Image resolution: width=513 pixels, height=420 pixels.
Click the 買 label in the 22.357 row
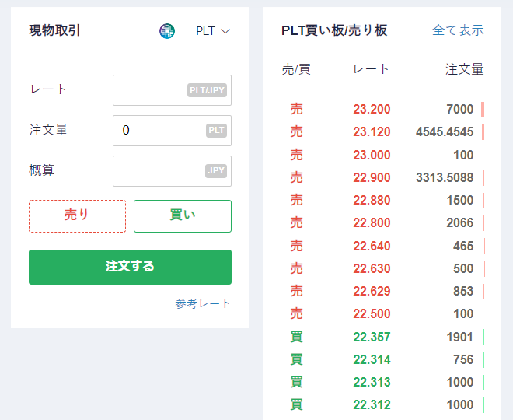click(296, 337)
